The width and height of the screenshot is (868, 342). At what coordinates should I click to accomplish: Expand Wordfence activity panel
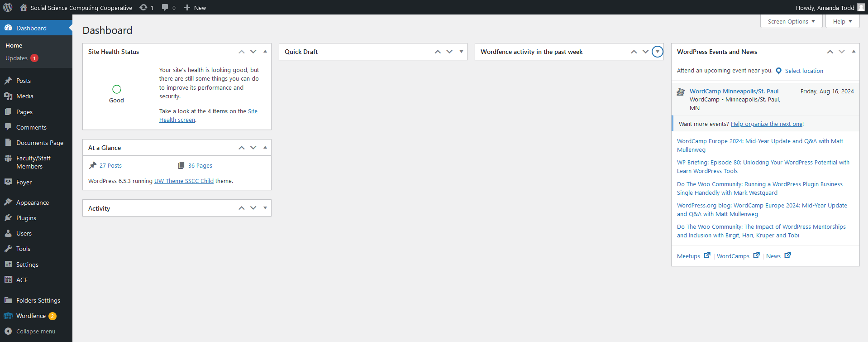(x=658, y=52)
